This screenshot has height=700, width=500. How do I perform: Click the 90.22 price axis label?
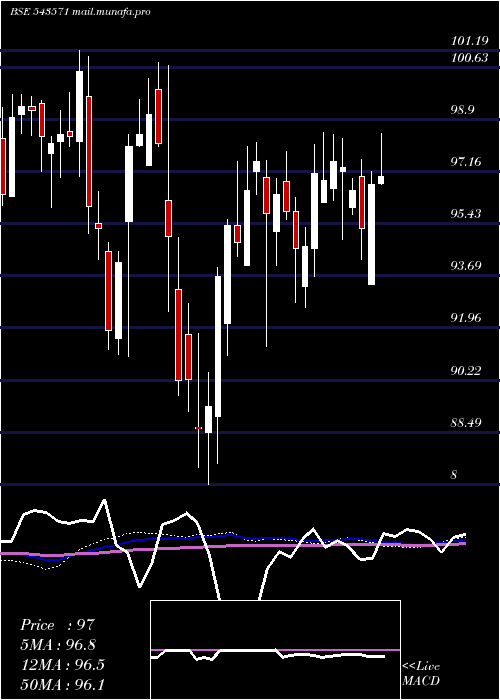[467, 370]
